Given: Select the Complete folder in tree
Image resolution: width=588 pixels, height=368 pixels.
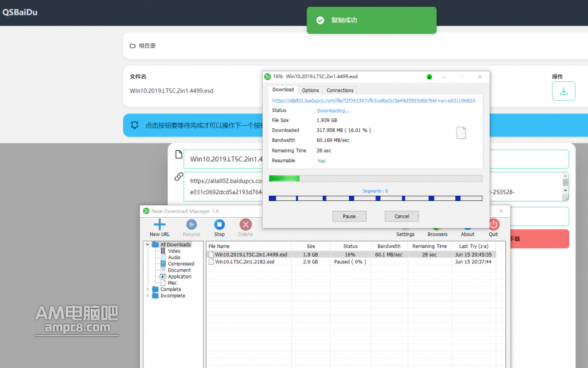Looking at the screenshot, I should tap(171, 289).
